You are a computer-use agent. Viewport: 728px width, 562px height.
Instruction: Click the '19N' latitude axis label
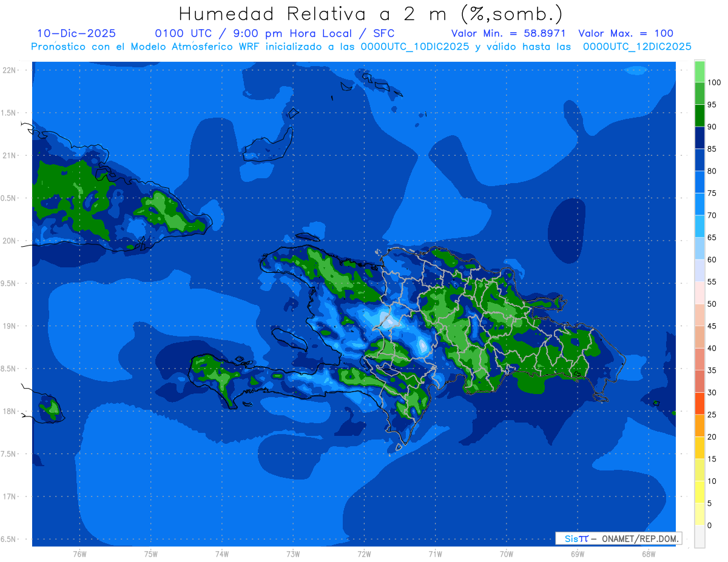[9, 326]
